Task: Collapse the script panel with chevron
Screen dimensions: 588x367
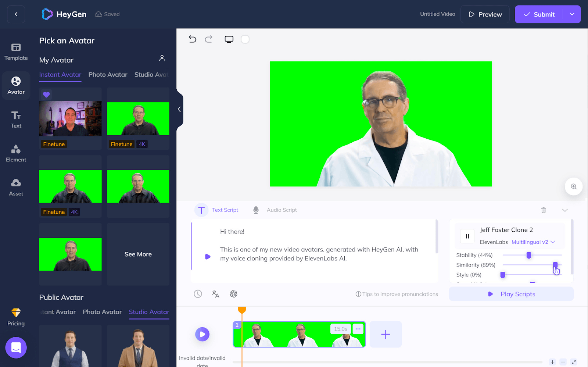Action: click(565, 210)
